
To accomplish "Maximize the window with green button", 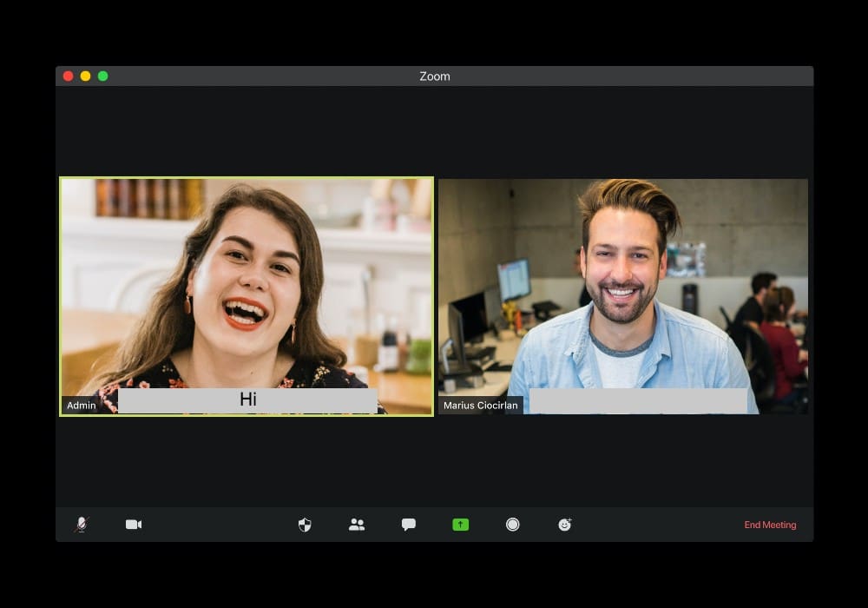I will point(102,76).
